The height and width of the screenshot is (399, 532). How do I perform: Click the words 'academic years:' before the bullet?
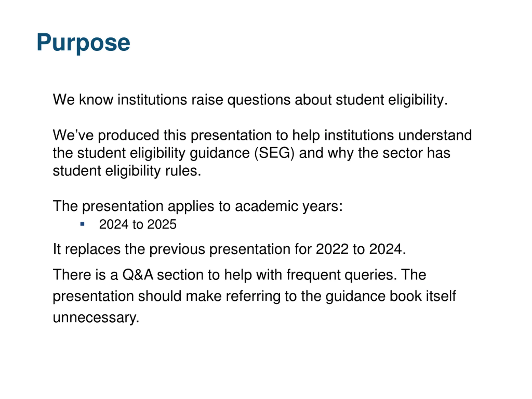pyautogui.click(x=289, y=206)
